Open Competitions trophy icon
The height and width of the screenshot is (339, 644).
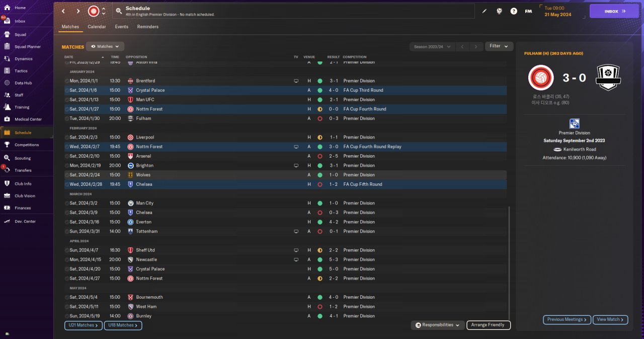pos(7,145)
